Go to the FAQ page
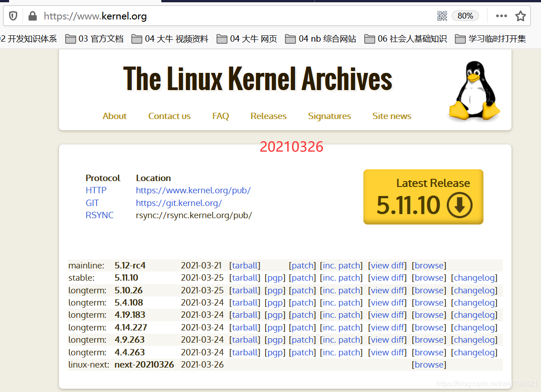This screenshot has height=392, width=541. point(221,116)
